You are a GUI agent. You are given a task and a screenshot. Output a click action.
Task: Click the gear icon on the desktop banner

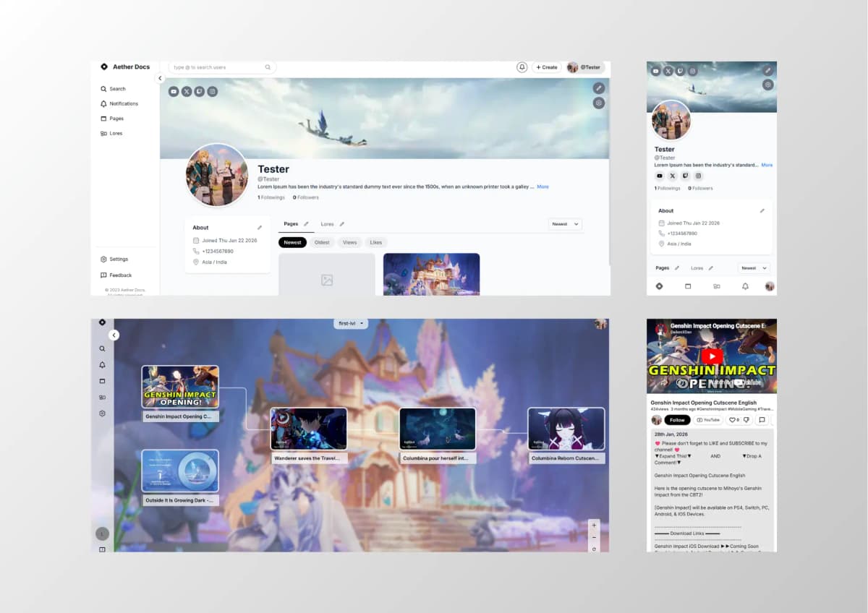point(599,103)
